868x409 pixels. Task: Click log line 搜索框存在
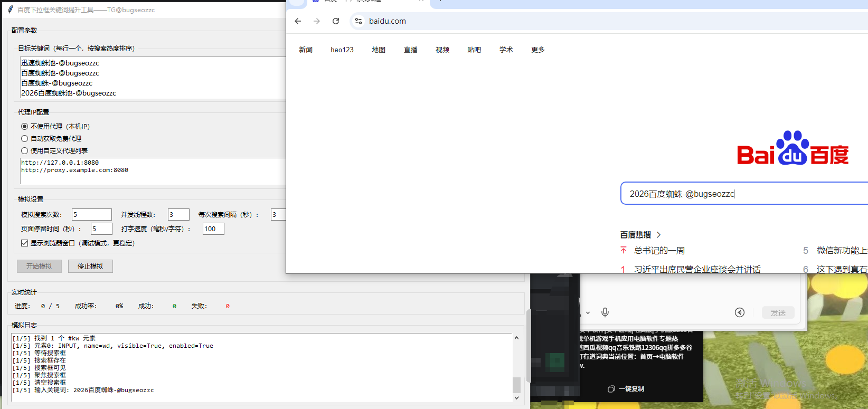point(39,360)
